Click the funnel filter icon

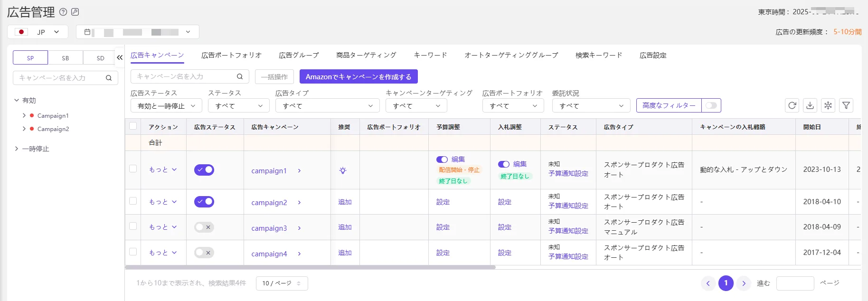click(x=846, y=105)
